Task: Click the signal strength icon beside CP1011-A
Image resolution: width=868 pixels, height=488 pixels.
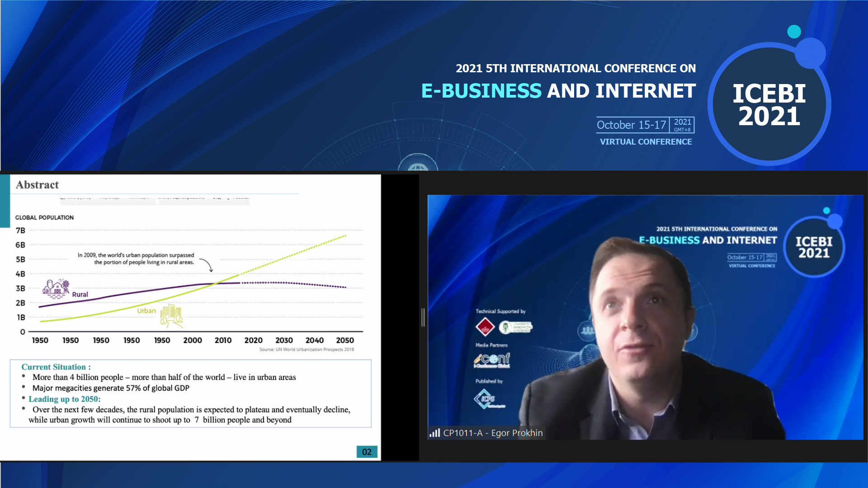Action: tap(434, 433)
